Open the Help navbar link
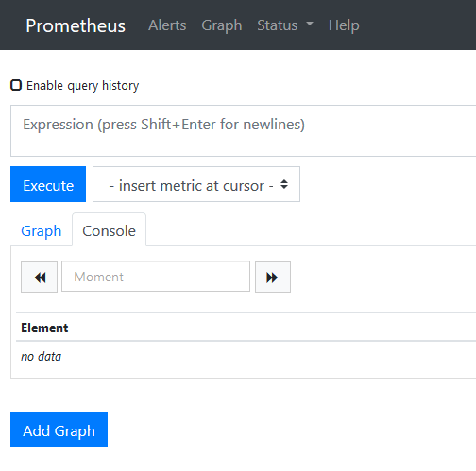The height and width of the screenshot is (471, 476). 344,25
